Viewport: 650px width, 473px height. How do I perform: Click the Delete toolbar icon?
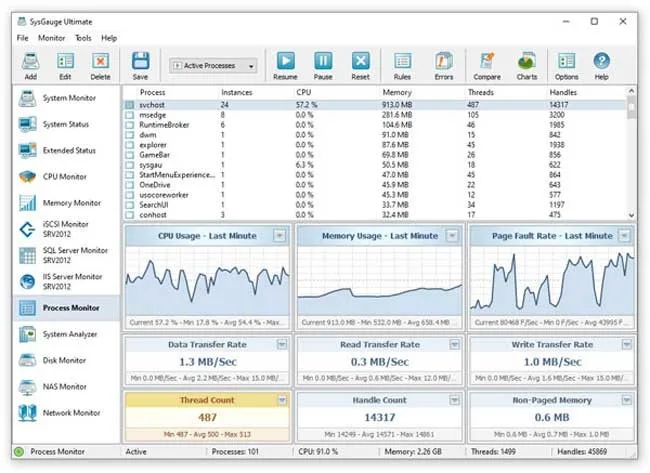tap(100, 65)
